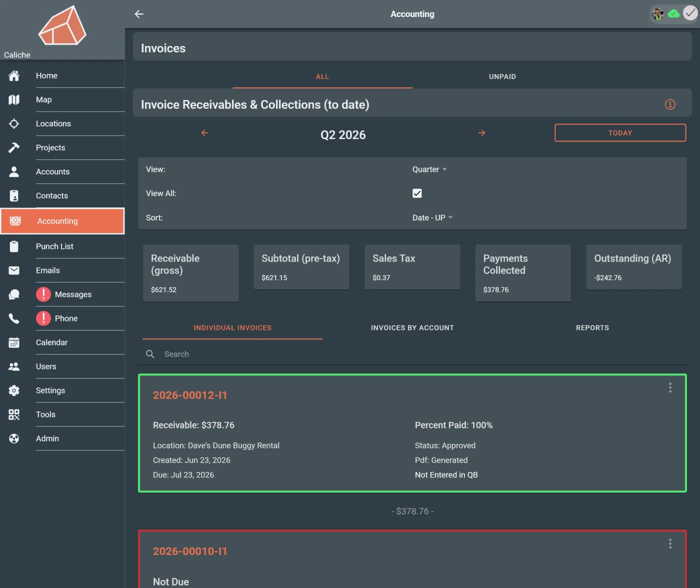The width and height of the screenshot is (700, 588).
Task: Click the Caliche cube logo
Action: [62, 26]
